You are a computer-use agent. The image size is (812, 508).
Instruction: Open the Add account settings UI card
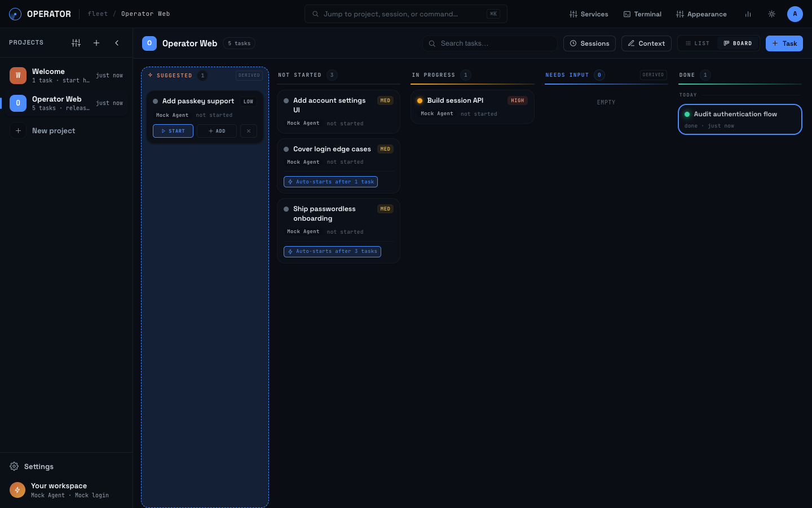pos(338,111)
